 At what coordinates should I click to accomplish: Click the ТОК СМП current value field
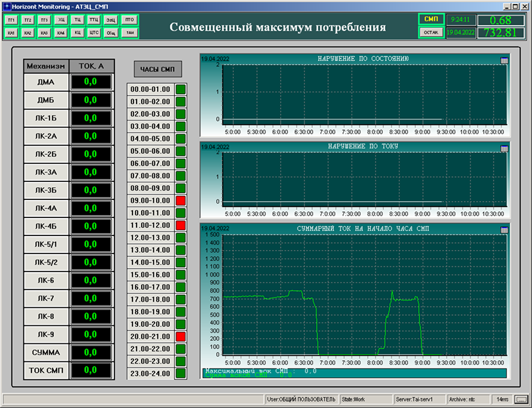(x=90, y=371)
